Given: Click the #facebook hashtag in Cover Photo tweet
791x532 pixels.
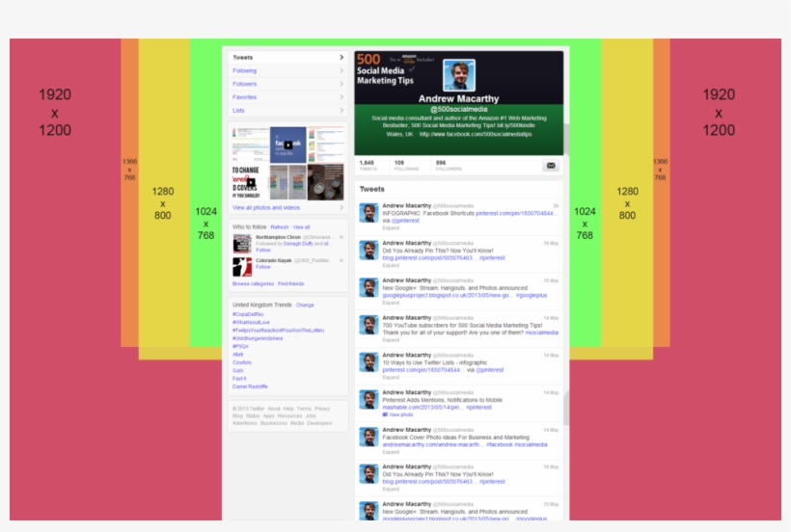Looking at the screenshot, I should [500, 444].
